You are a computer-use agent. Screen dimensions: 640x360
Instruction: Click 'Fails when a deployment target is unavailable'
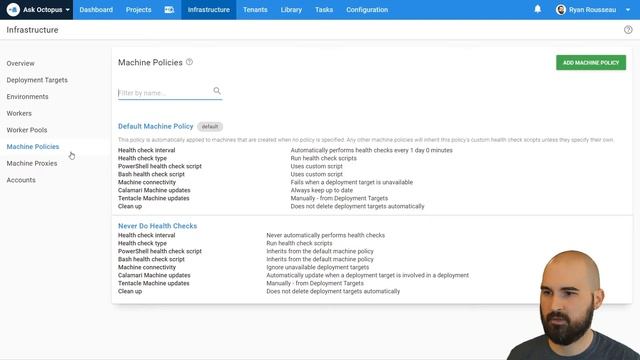[352, 182]
